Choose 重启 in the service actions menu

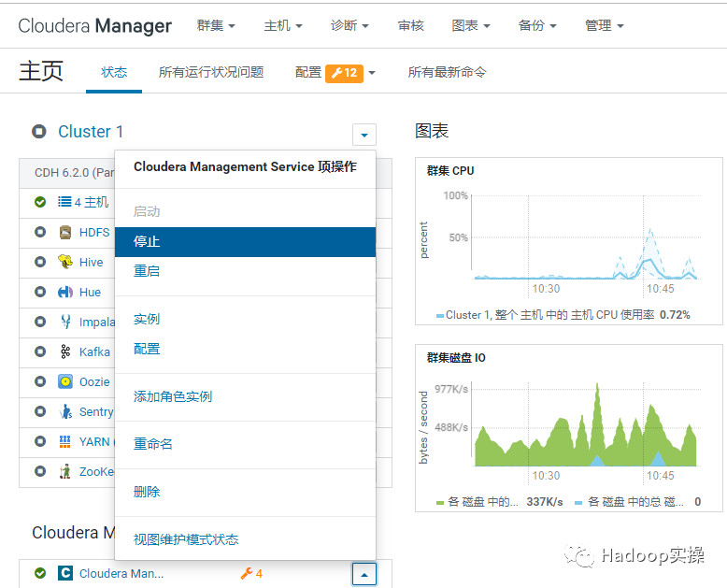point(147,271)
